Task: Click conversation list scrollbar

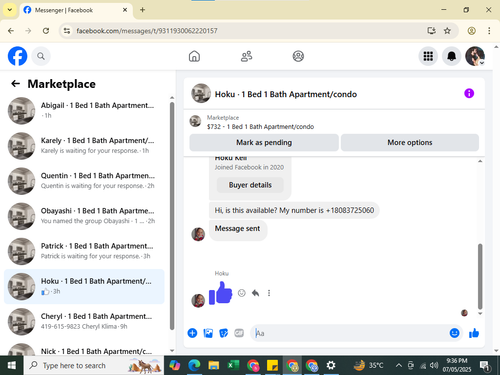Action: point(172,216)
